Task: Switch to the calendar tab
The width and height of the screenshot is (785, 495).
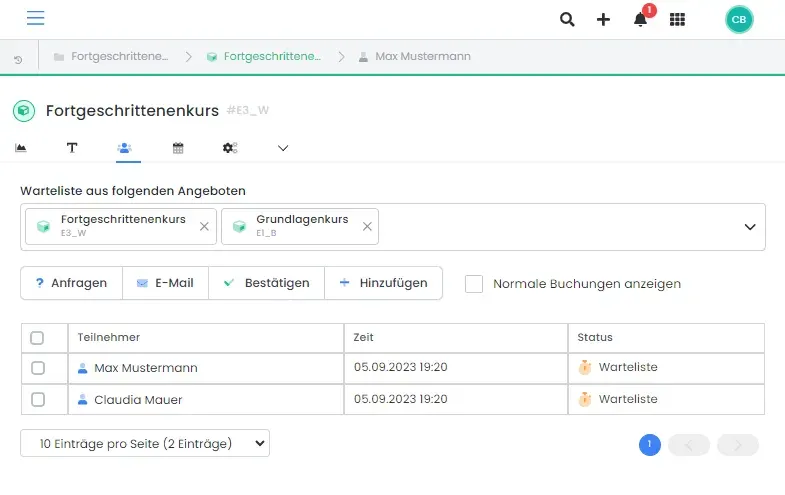Action: [x=178, y=148]
